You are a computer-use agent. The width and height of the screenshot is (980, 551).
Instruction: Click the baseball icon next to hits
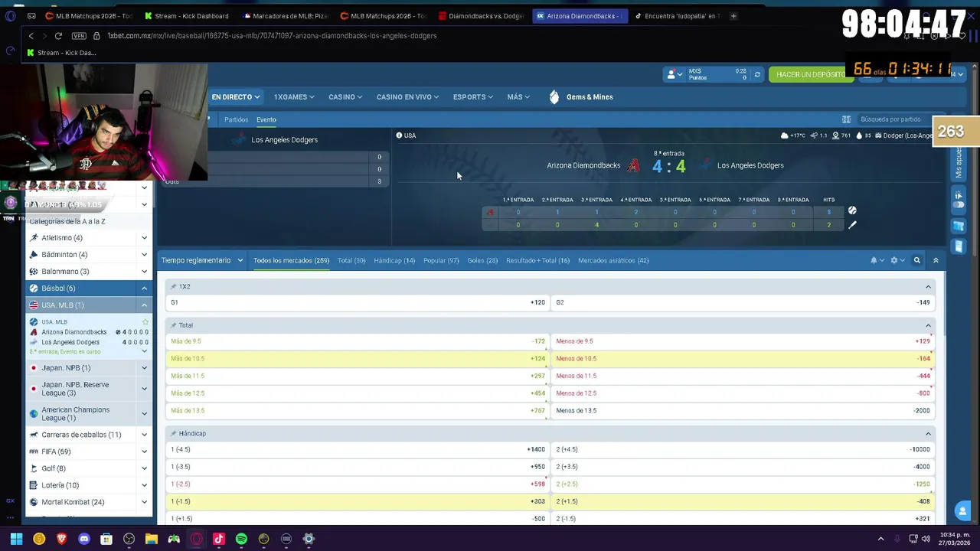[x=852, y=210]
